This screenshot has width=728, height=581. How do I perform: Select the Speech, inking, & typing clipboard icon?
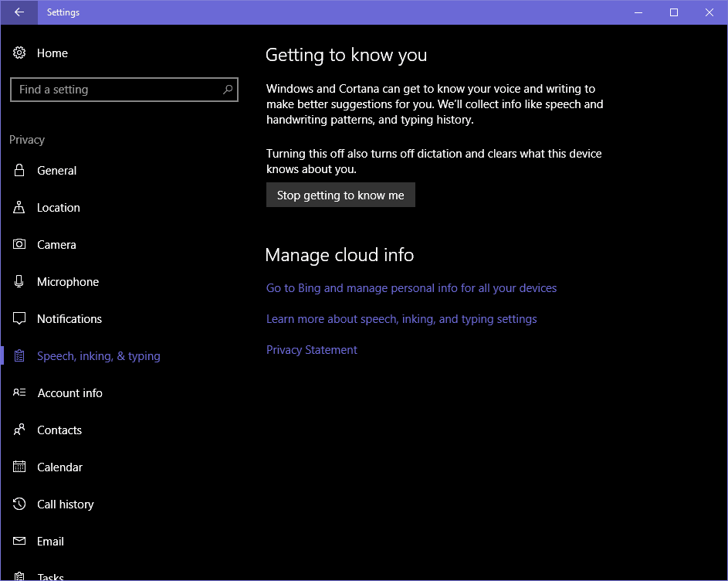coord(19,355)
